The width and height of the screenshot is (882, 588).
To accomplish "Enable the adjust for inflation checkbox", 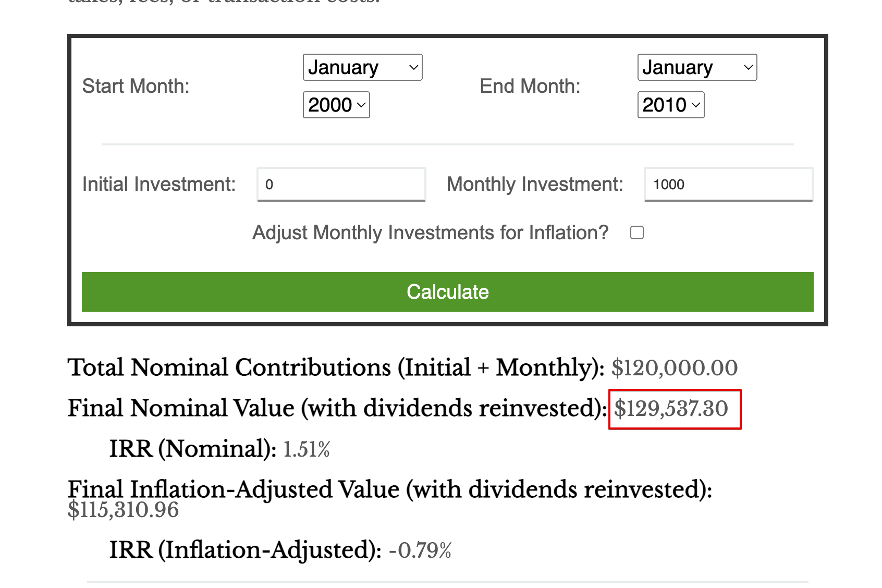I will pyautogui.click(x=637, y=232).
